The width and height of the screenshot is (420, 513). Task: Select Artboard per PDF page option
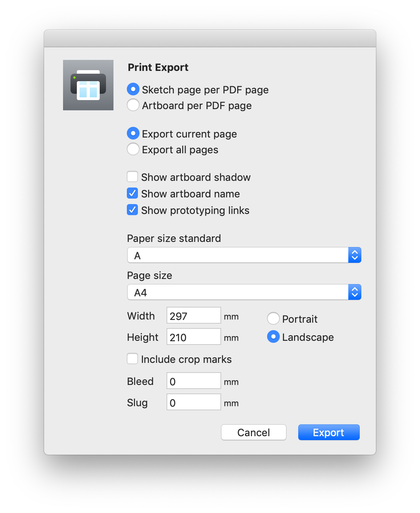click(x=133, y=105)
